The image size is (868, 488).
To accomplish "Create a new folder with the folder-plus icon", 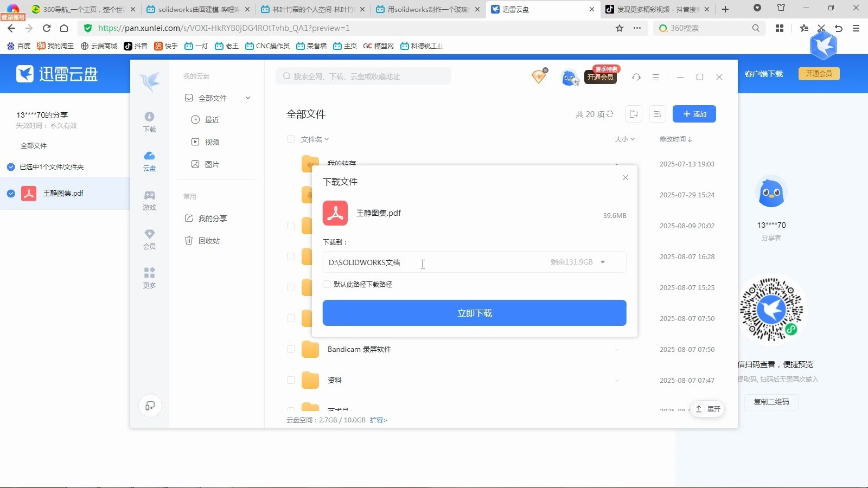I will [633, 114].
